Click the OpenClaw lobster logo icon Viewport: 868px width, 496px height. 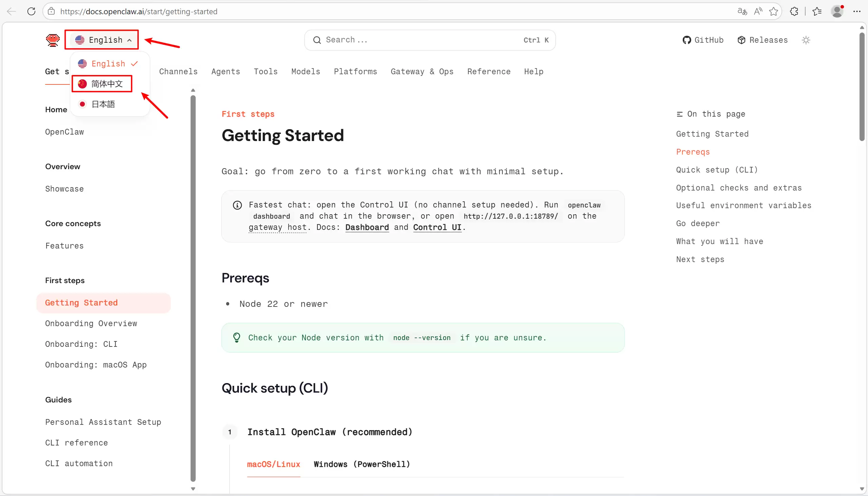point(53,40)
